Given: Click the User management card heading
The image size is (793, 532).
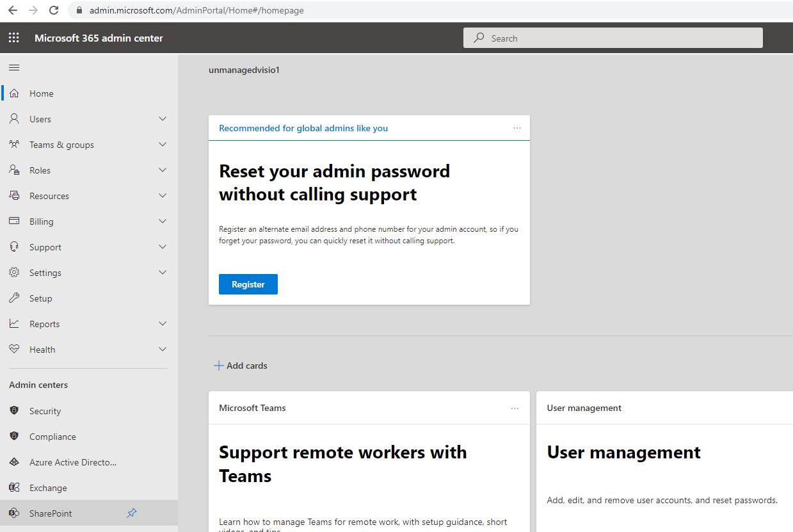Looking at the screenshot, I should click(624, 453).
